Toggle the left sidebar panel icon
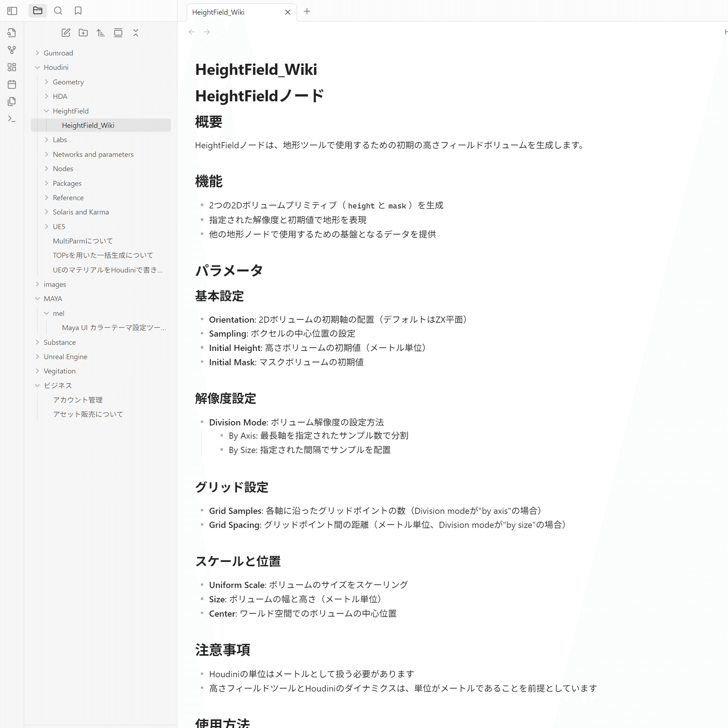Image resolution: width=728 pixels, height=728 pixels. pos(12,11)
